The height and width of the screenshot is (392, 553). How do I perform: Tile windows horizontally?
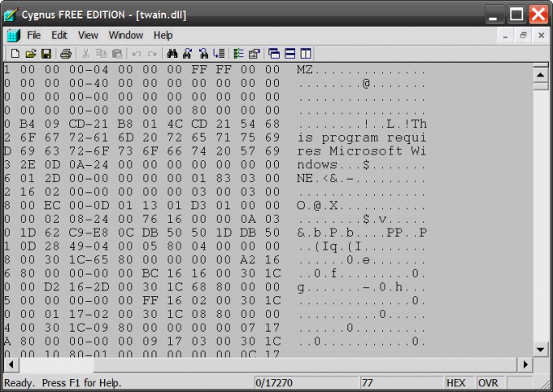[x=290, y=54]
